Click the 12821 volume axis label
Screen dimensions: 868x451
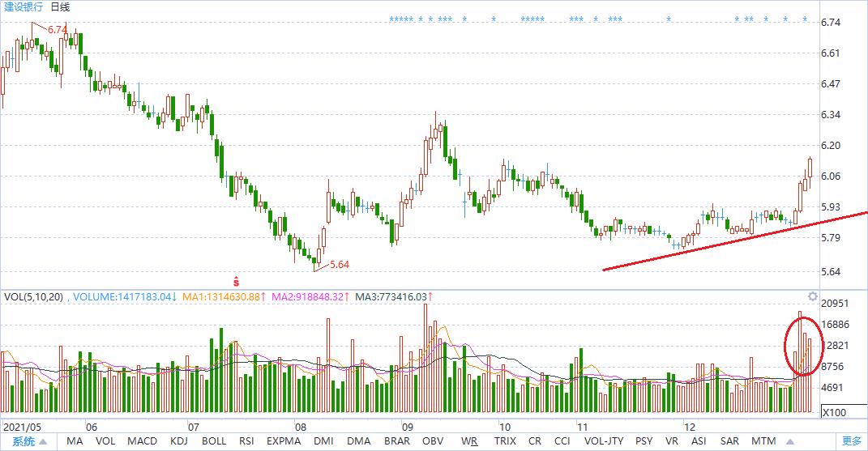tap(836, 345)
